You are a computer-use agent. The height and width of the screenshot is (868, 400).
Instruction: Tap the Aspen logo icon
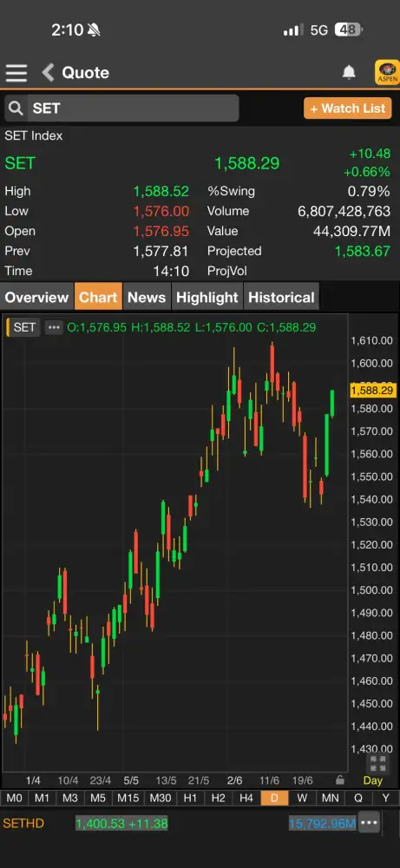tap(387, 73)
